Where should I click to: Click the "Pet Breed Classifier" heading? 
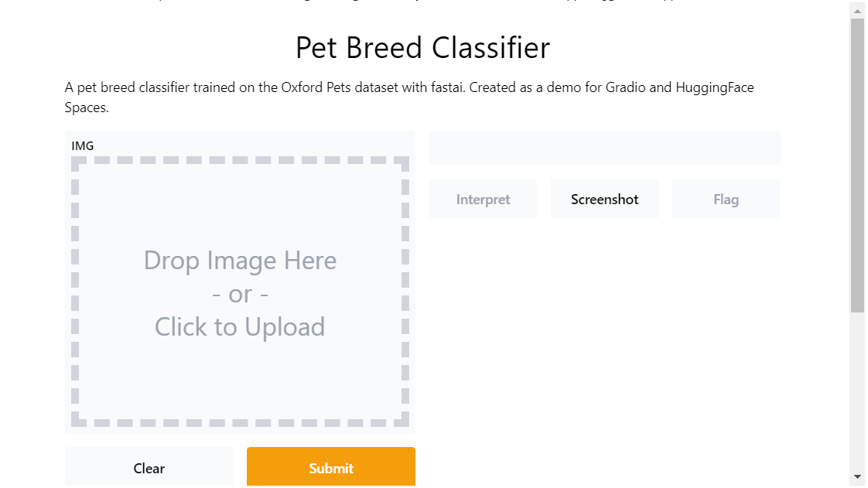point(422,48)
